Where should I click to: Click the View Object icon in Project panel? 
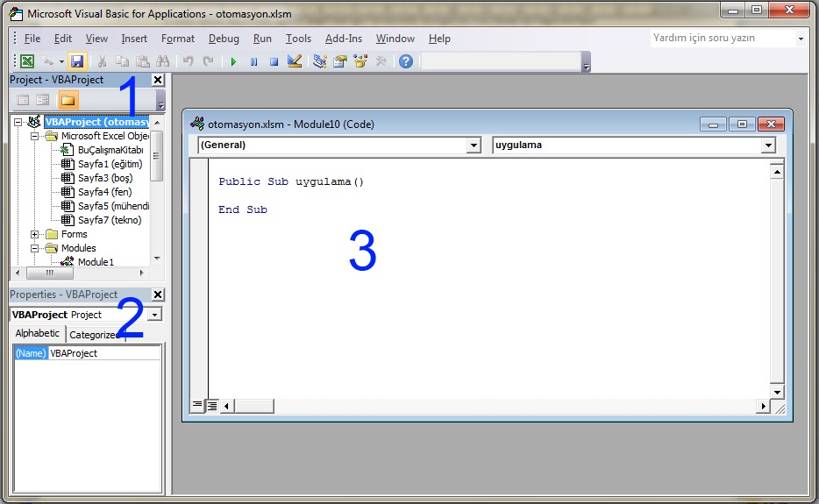[x=43, y=100]
